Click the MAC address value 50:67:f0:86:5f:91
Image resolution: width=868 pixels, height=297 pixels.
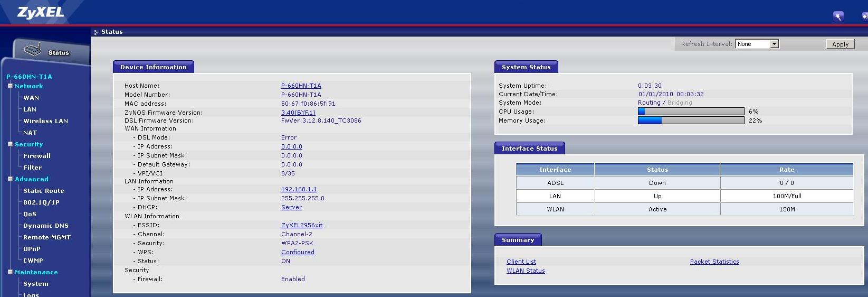308,104
